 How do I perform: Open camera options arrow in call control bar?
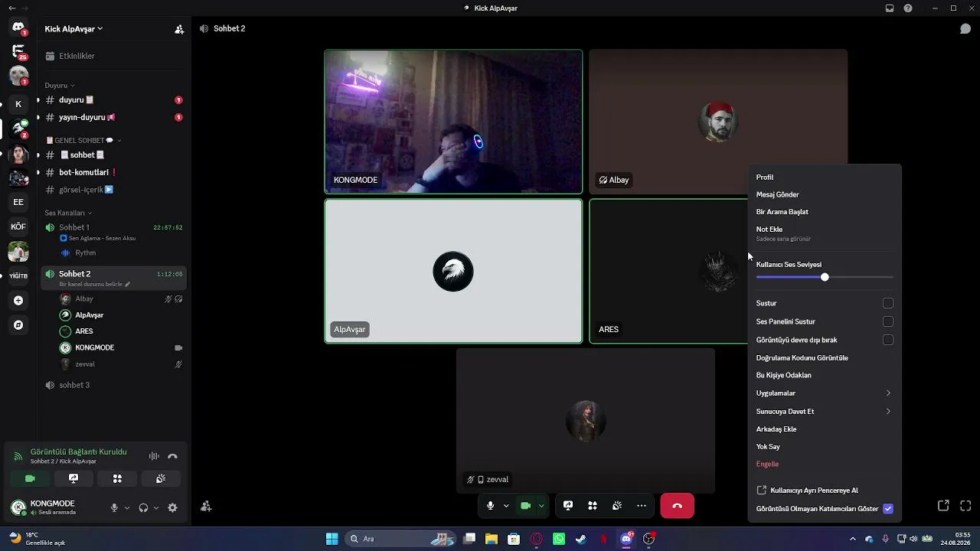point(541,506)
